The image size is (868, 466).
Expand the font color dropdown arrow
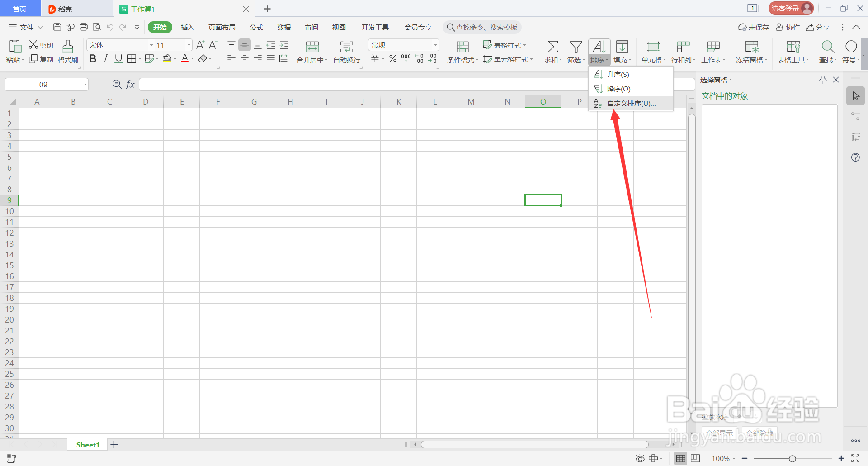pos(193,59)
